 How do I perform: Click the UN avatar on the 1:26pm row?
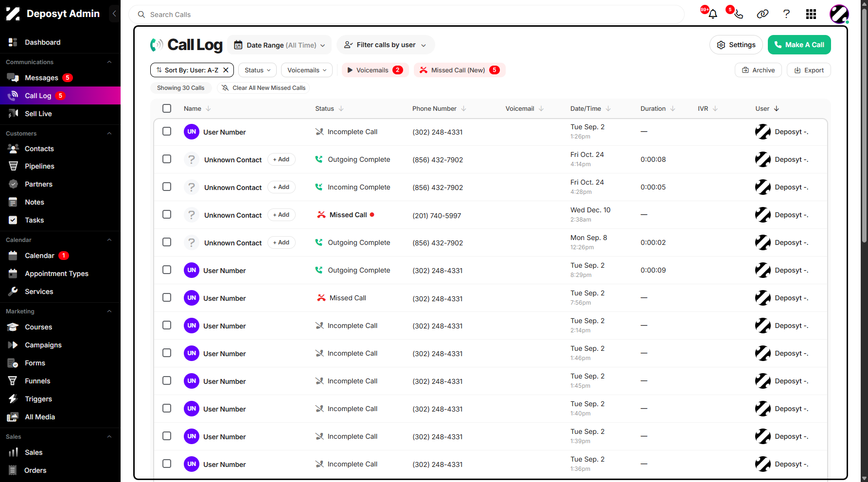click(x=192, y=132)
